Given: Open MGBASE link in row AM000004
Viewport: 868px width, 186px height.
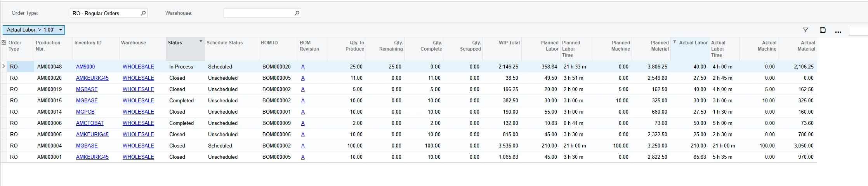Looking at the screenshot, I should pyautogui.click(x=87, y=146).
